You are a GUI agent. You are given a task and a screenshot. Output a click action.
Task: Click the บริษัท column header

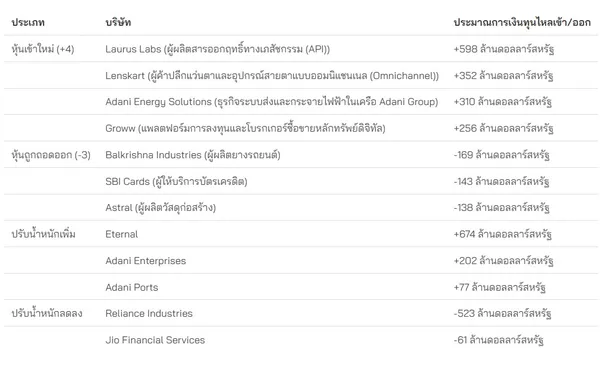(118, 23)
